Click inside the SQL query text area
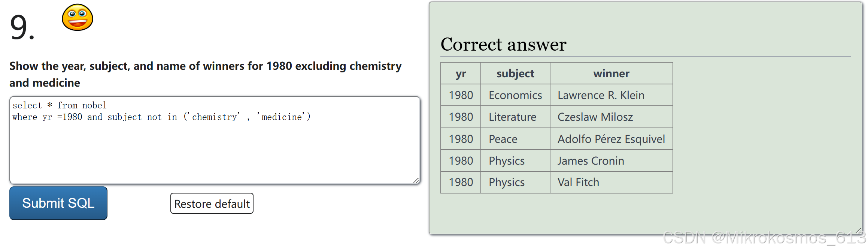 214,150
